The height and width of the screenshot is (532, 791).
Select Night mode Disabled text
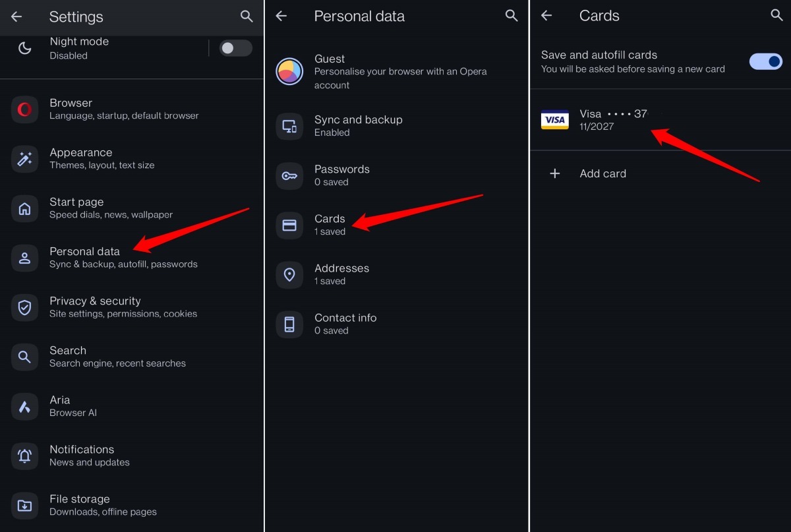[69, 56]
